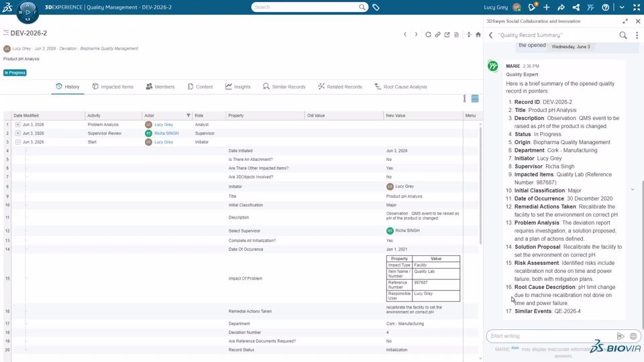
Task: Click the history table vertical scrollbar
Action: (480, 185)
